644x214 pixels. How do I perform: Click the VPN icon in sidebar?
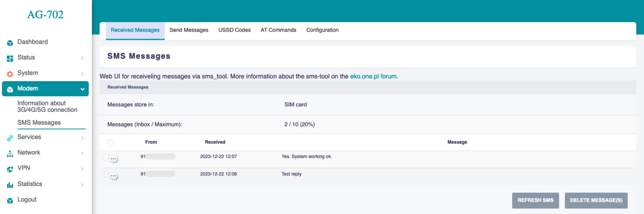(x=10, y=169)
